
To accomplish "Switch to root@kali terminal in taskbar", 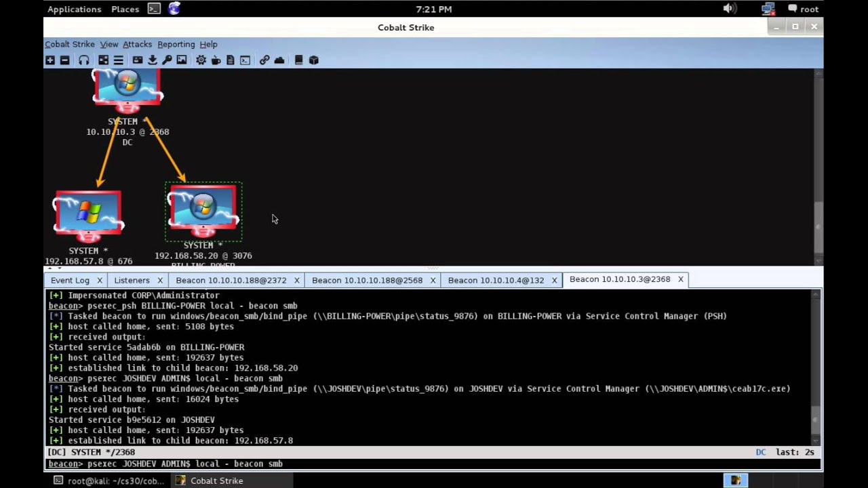I will pos(108,481).
